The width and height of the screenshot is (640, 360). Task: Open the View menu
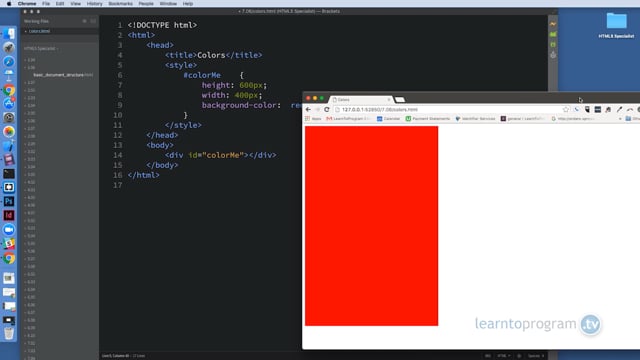point(76,4)
